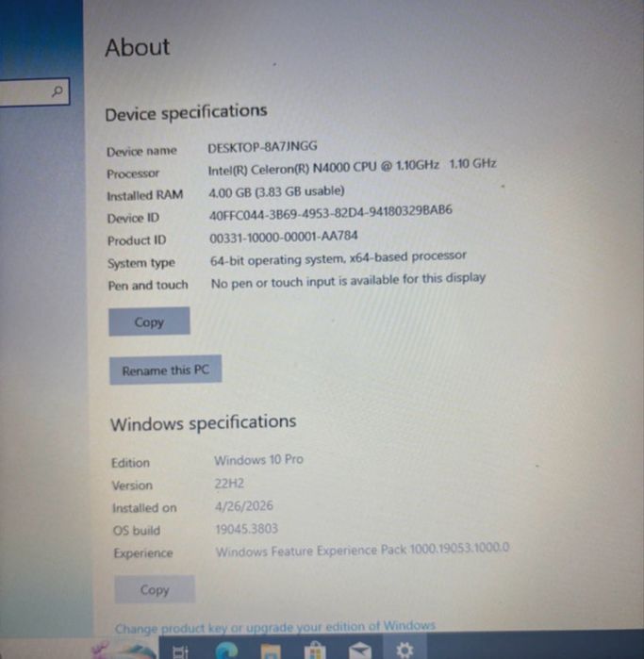Screen dimensions: 644x659
Task: Open File Explorer from the taskbar
Action: coord(272,651)
